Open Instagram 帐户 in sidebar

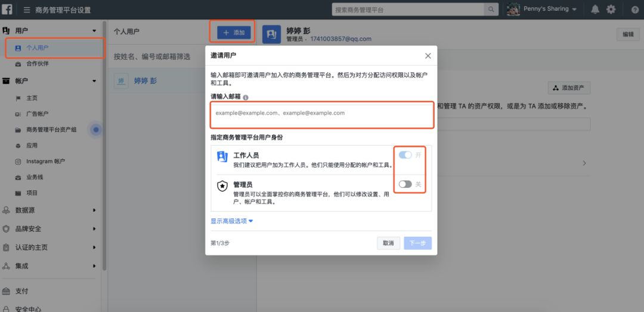tap(45, 162)
